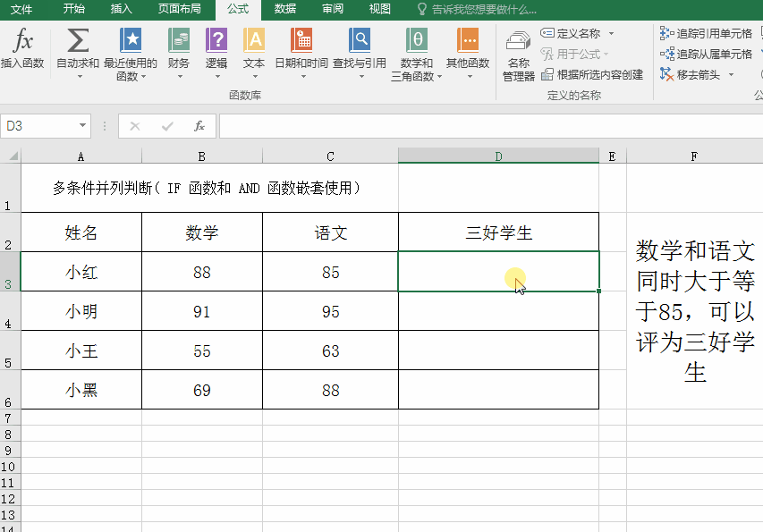Screen dimensions: 763x532
Task: Switch to the Insert (插入) tab
Action: [121, 9]
